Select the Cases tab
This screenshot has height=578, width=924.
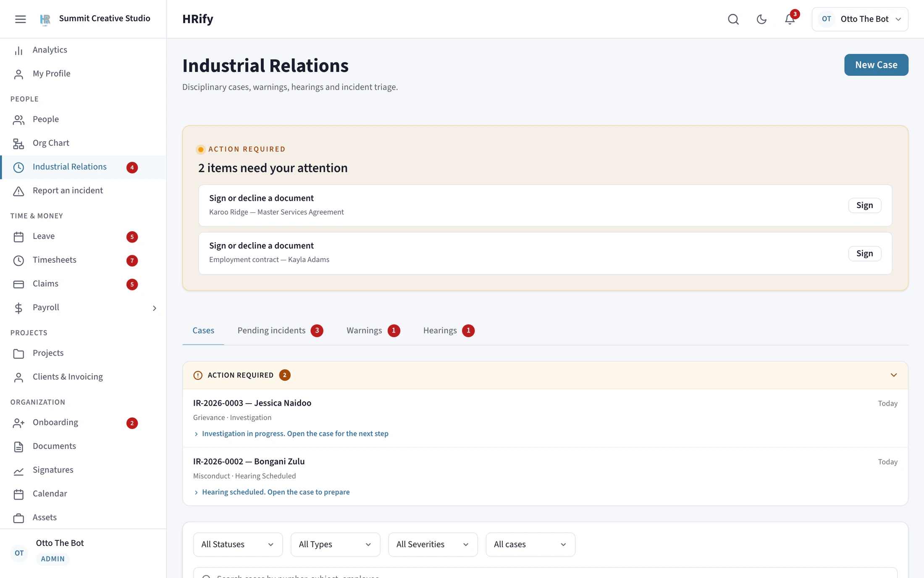[203, 330]
